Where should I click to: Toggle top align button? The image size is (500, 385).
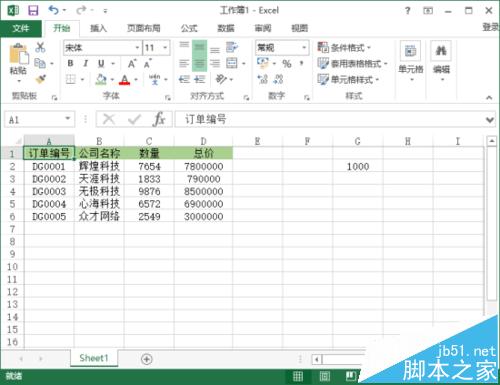pyautogui.click(x=184, y=47)
